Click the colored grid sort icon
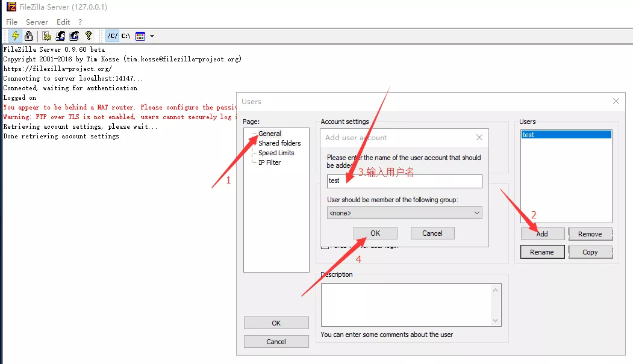This screenshot has width=633, height=364. [x=140, y=36]
